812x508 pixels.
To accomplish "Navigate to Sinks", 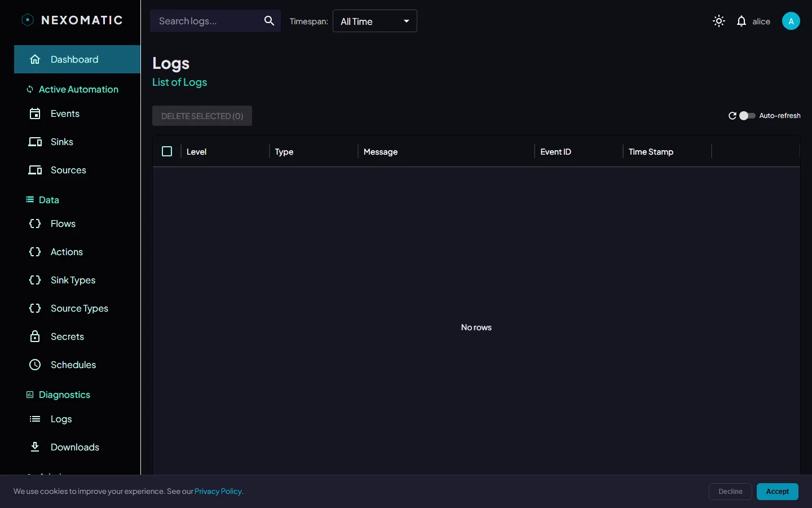I will 77,142.
